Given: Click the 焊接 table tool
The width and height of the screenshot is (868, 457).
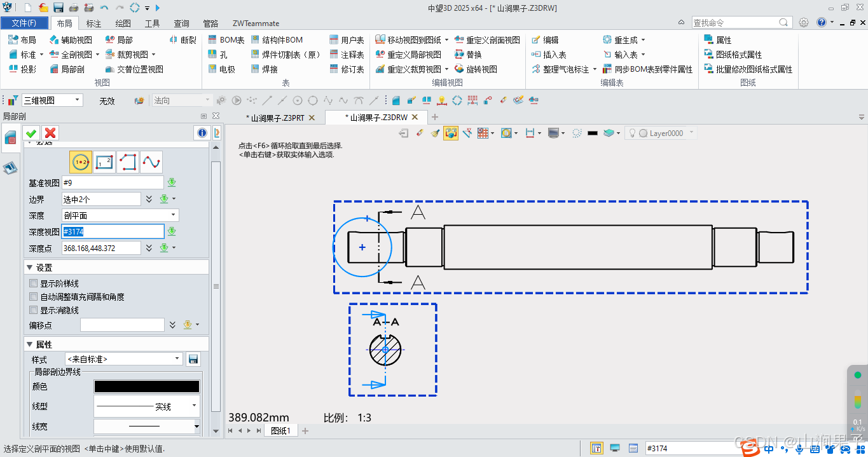Looking at the screenshot, I should pyautogui.click(x=264, y=69).
